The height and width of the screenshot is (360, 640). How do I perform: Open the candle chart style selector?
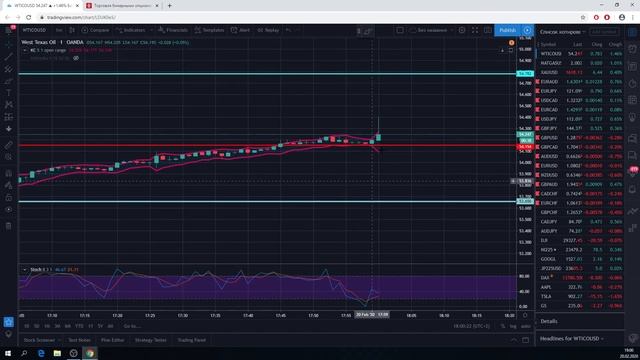point(72,30)
